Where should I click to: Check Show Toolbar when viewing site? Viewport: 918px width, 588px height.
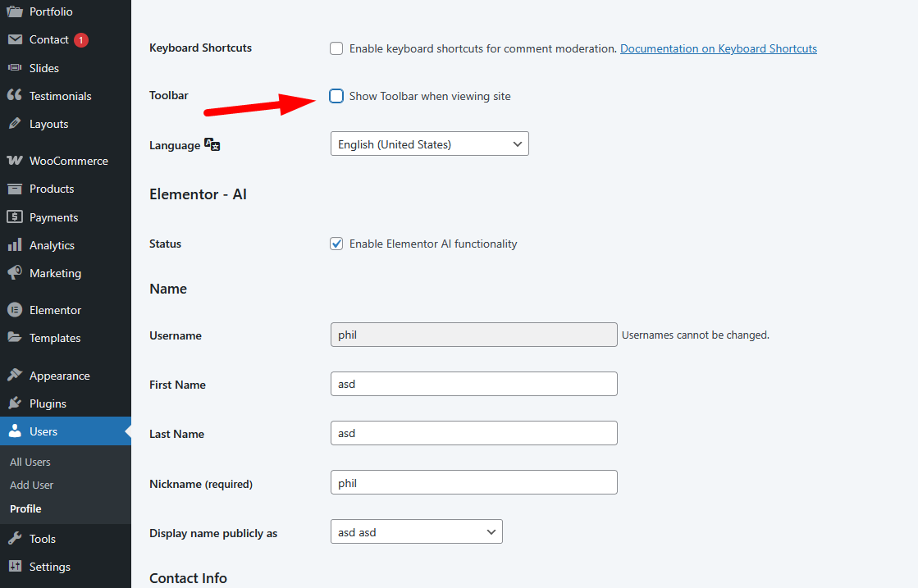336,96
